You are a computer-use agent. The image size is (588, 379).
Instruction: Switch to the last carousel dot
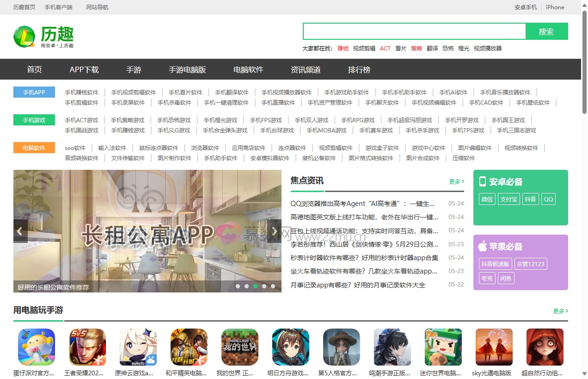point(273,286)
